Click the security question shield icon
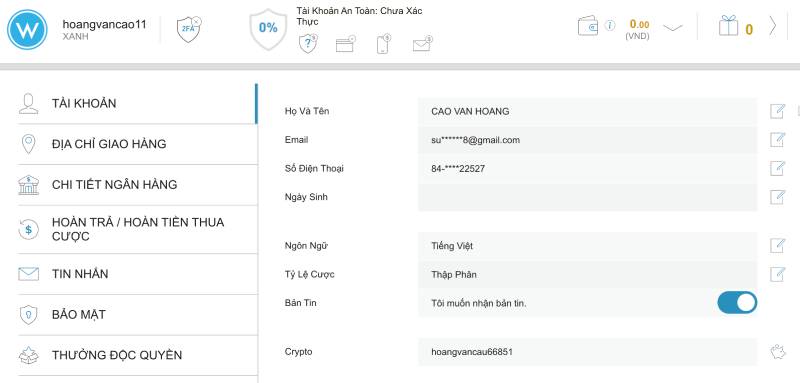 (308, 44)
